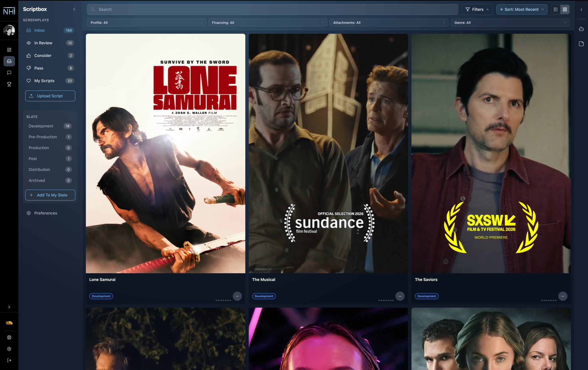Select the inbox tray icon in left rail

tap(9, 61)
